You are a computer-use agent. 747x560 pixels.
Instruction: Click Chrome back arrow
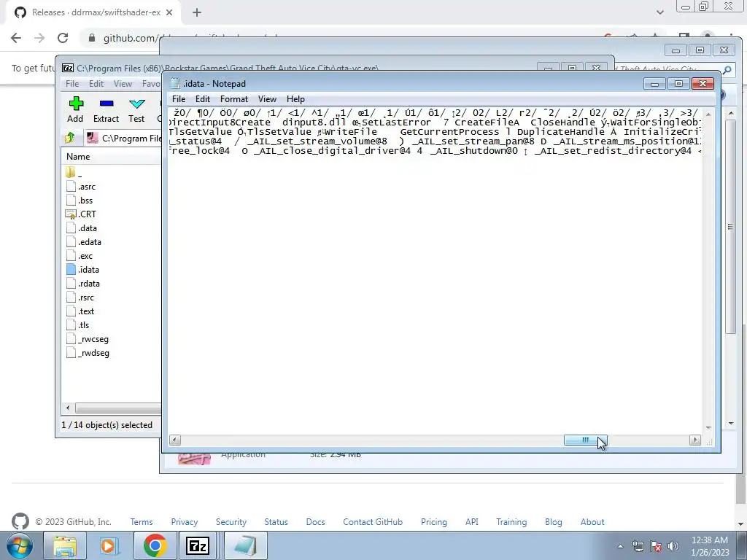pyautogui.click(x=16, y=38)
